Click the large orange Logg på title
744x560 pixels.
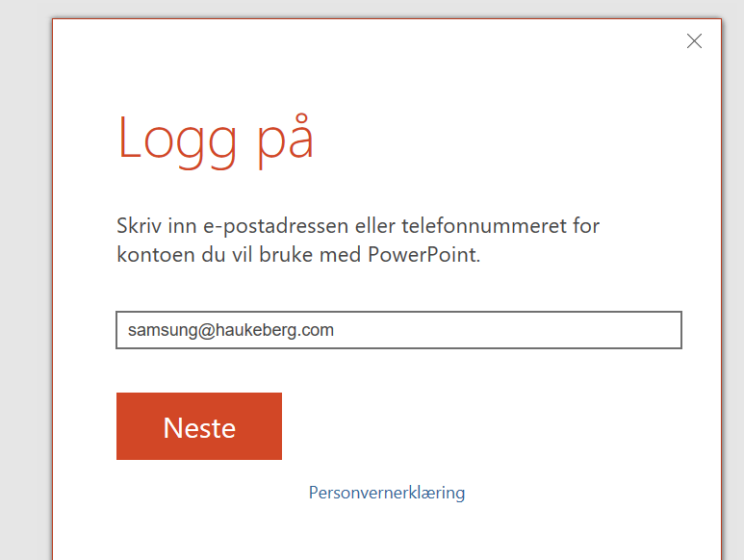coord(216,139)
